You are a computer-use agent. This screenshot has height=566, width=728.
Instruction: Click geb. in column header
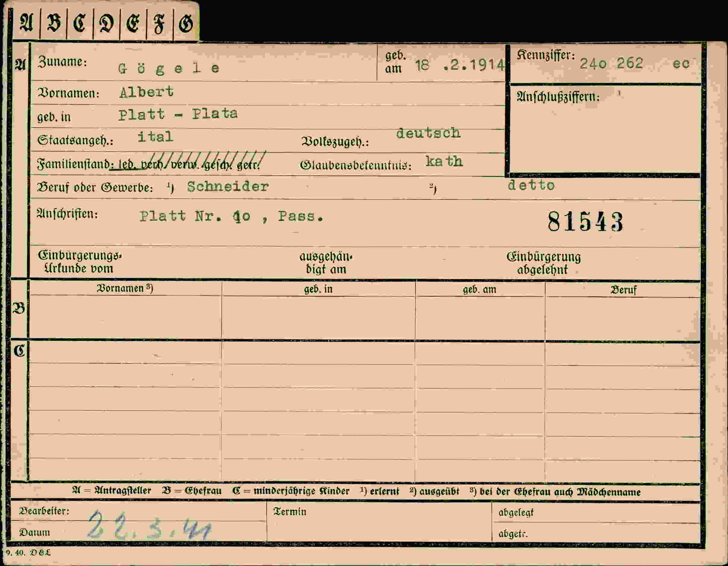pos(318,289)
